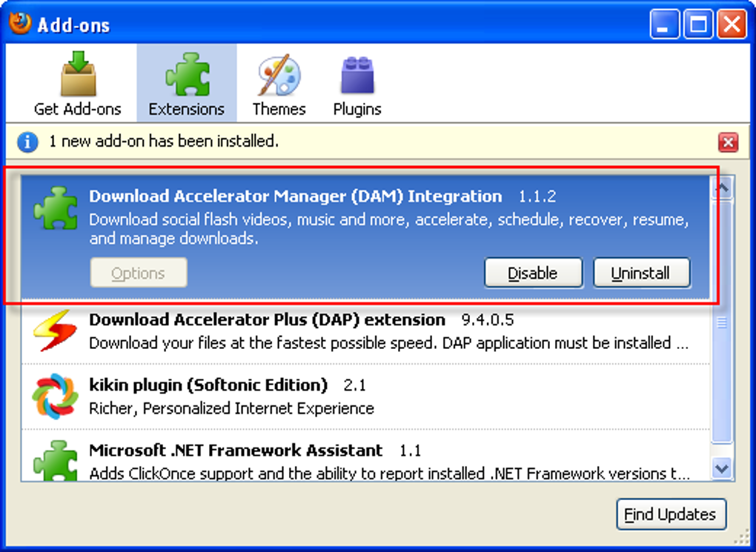Click the scrollbar down arrow
Screen dimensions: 756x552
pos(722,468)
